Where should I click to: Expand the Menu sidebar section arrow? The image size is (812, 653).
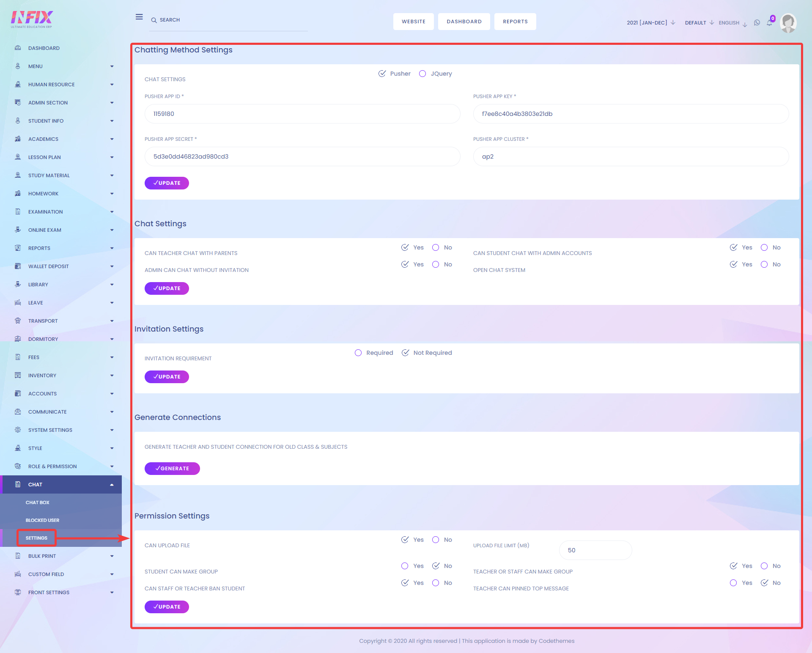[112, 66]
